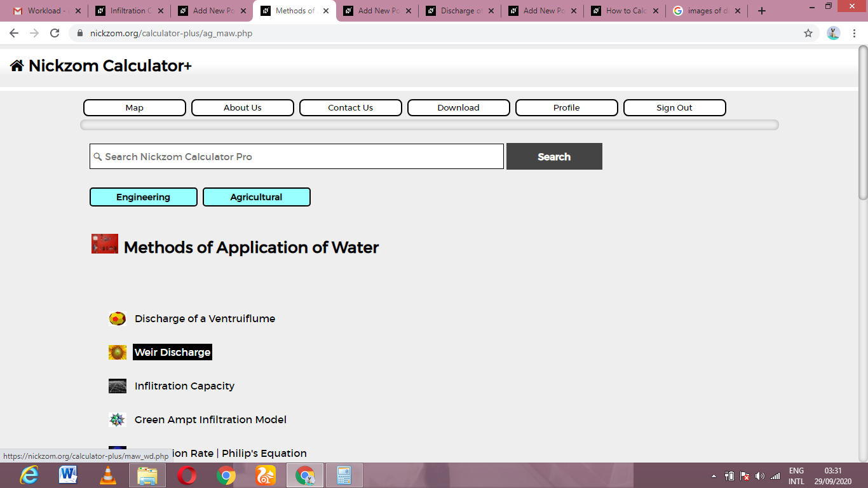Close the Methods of tab
Screen dimensions: 868x488
(x=326, y=11)
